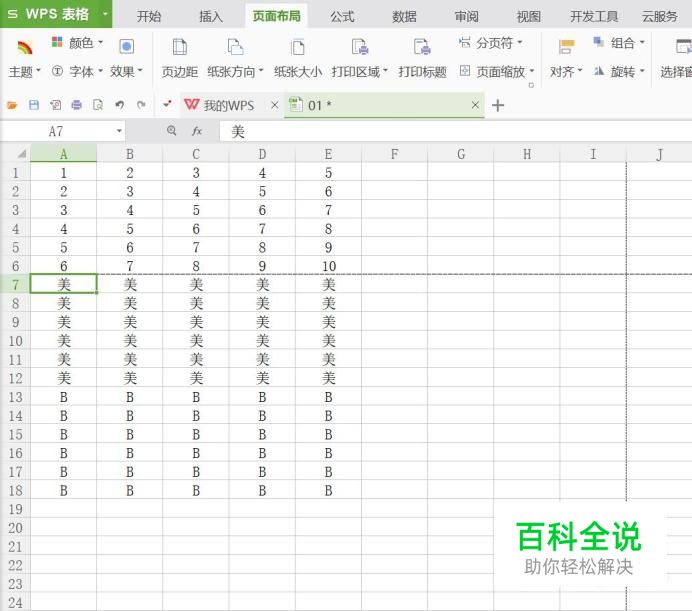Select row 13 header

click(15, 397)
